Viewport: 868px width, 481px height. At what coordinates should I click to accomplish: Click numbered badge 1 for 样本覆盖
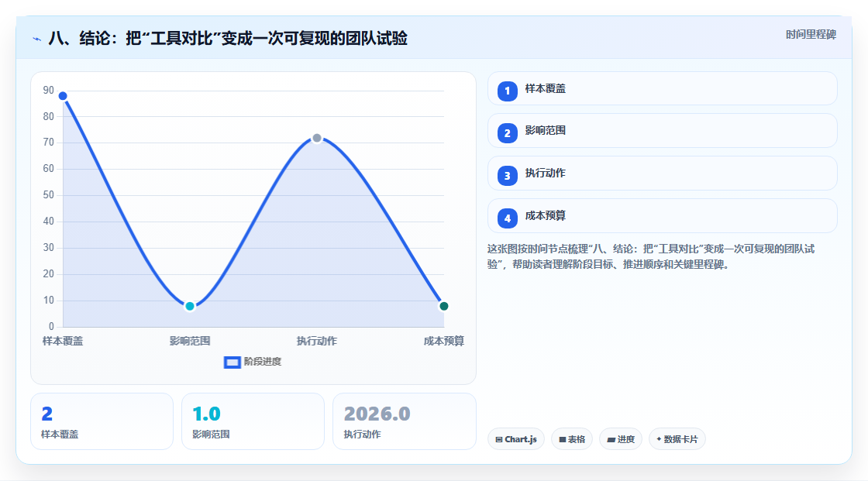pyautogui.click(x=507, y=91)
